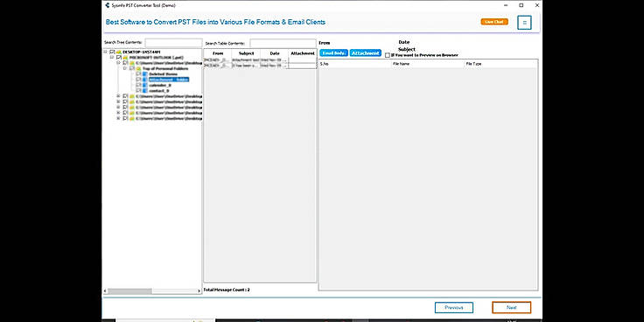Viewport: 644px width, 322px height.
Task: Click the DESKTOP root folder icon
Action: [x=119, y=52]
